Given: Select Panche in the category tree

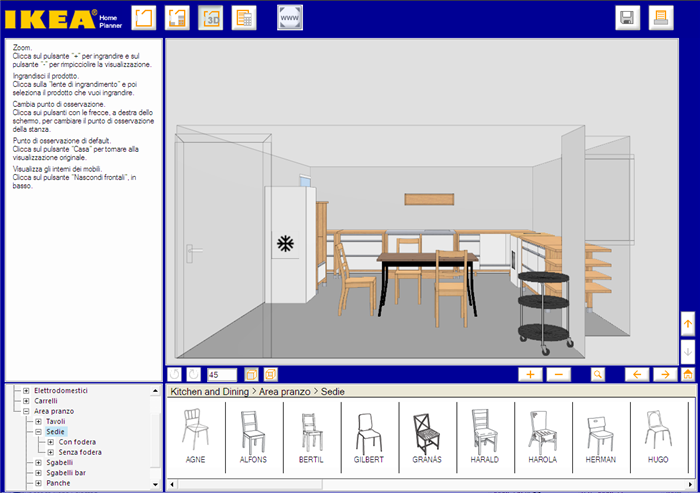Looking at the screenshot, I should click(58, 483).
